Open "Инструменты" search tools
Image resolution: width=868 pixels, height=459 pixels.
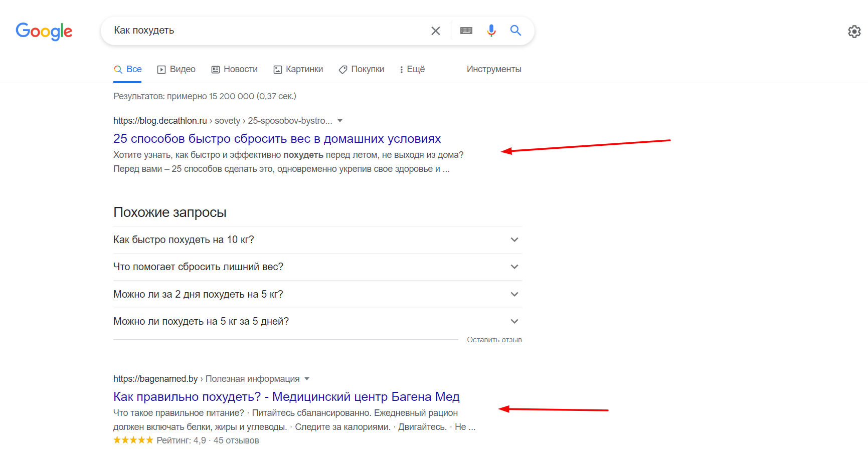pyautogui.click(x=494, y=69)
